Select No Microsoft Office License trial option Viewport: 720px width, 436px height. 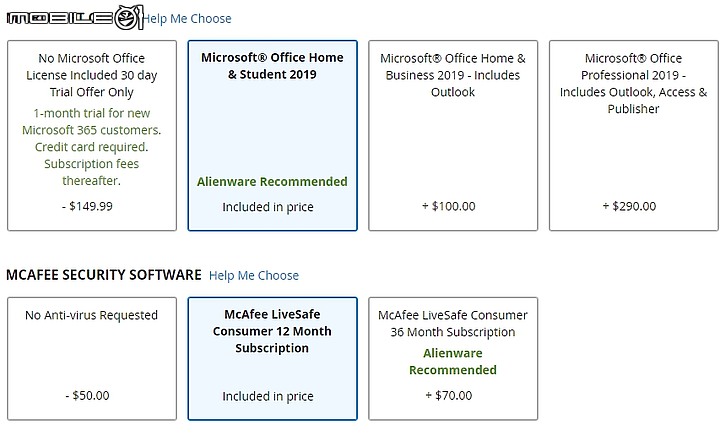coord(92,135)
